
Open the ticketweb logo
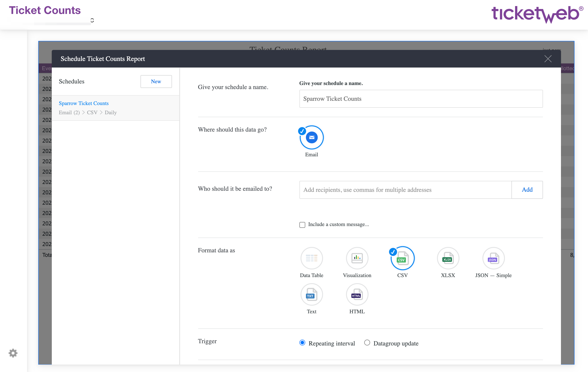(537, 14)
